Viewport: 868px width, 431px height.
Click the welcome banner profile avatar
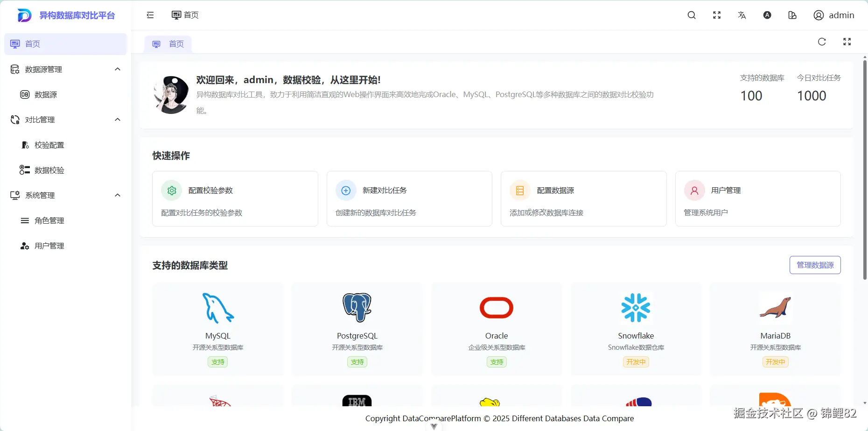pos(171,95)
